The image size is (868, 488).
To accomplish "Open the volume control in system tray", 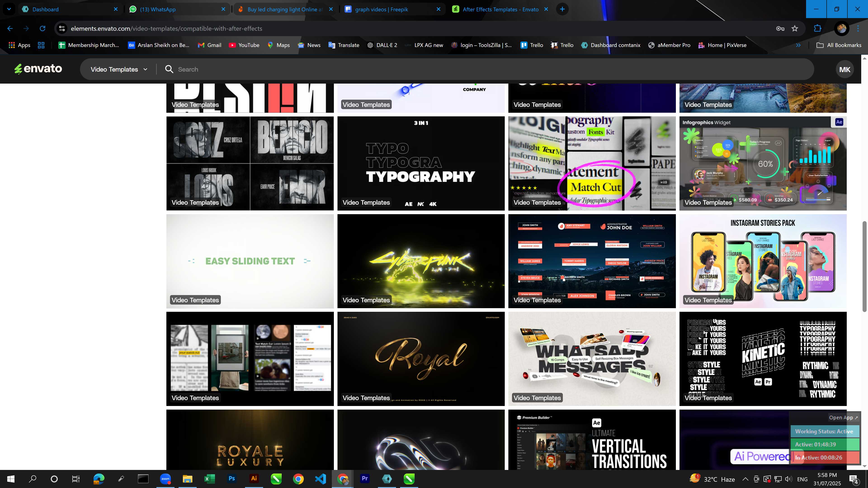I will (x=788, y=479).
